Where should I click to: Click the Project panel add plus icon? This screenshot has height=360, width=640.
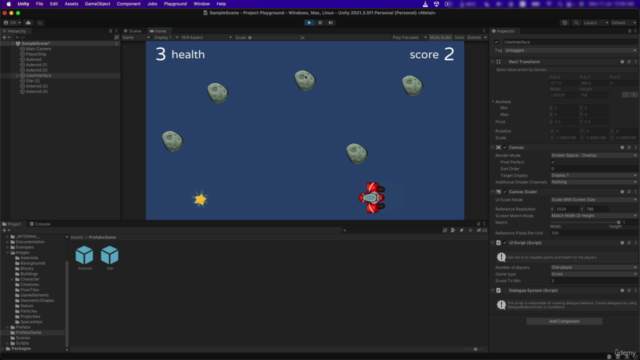[5, 230]
